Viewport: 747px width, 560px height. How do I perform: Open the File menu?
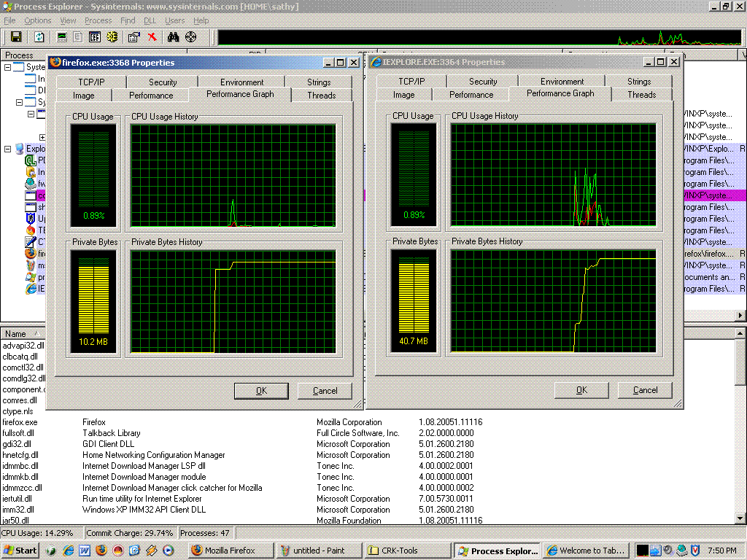pyautogui.click(x=9, y=20)
